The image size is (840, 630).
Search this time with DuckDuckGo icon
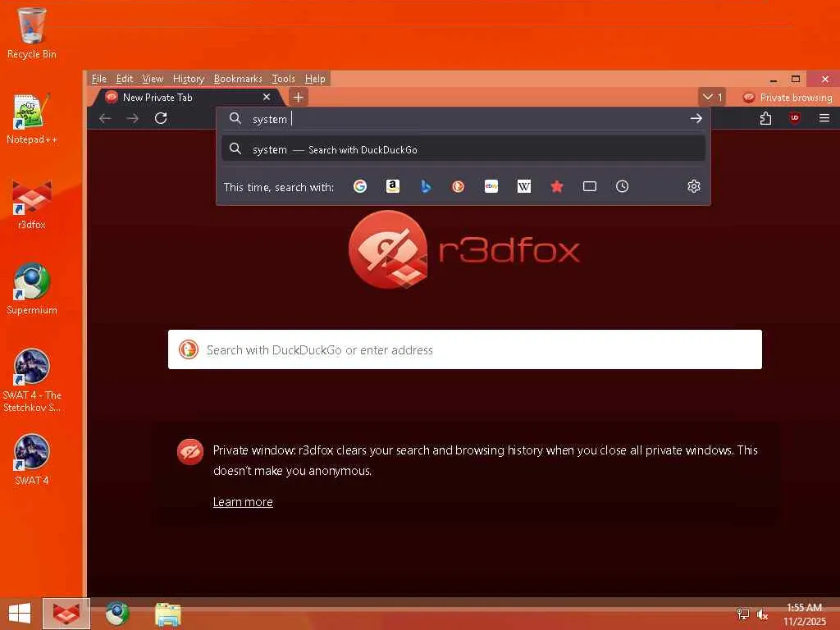tap(458, 186)
